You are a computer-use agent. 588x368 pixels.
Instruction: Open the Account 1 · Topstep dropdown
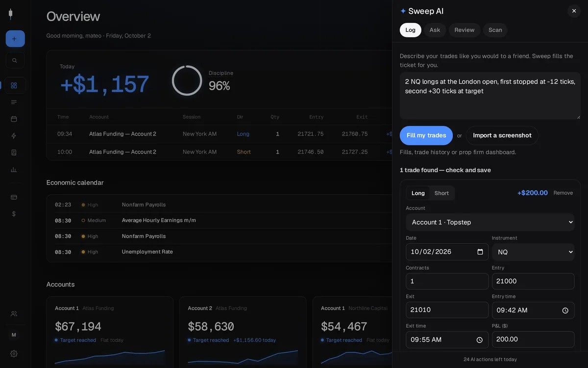[490, 222]
